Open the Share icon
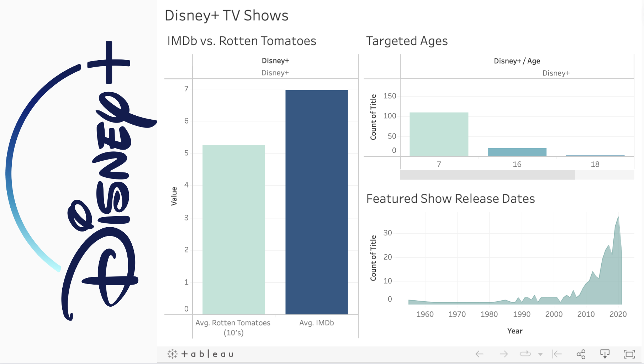 pyautogui.click(x=581, y=354)
